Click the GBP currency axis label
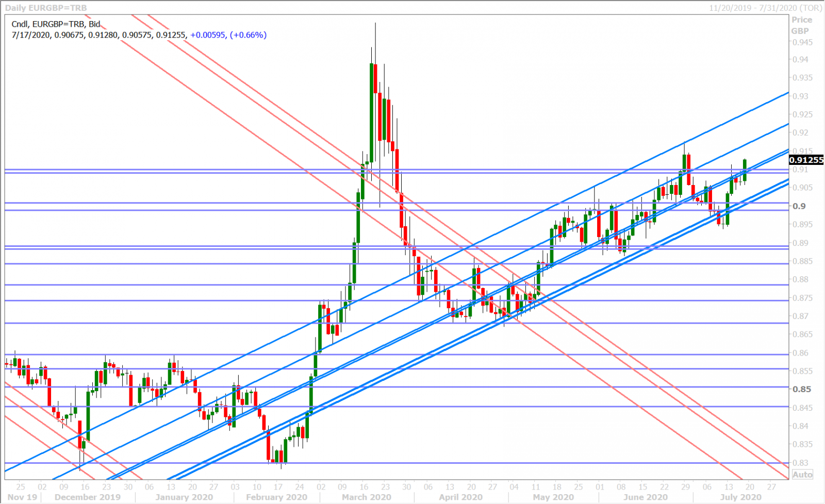Image resolution: width=825 pixels, height=504 pixels. pyautogui.click(x=800, y=31)
